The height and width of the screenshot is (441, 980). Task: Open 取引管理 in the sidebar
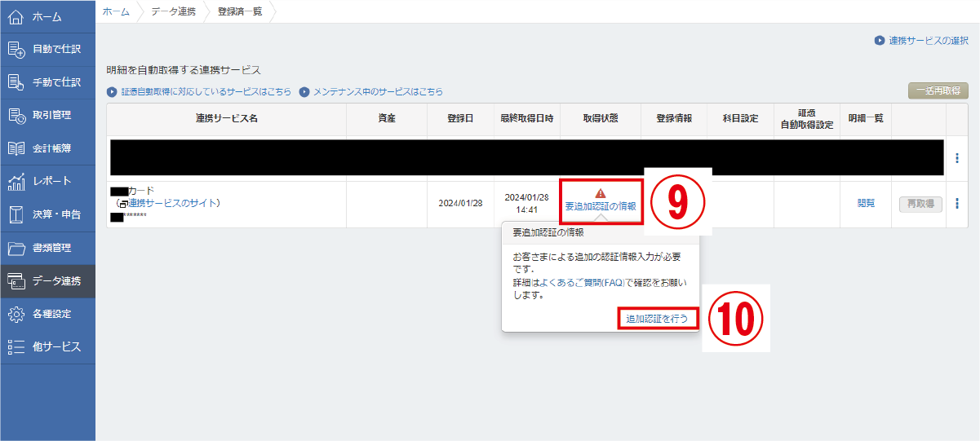point(47,115)
